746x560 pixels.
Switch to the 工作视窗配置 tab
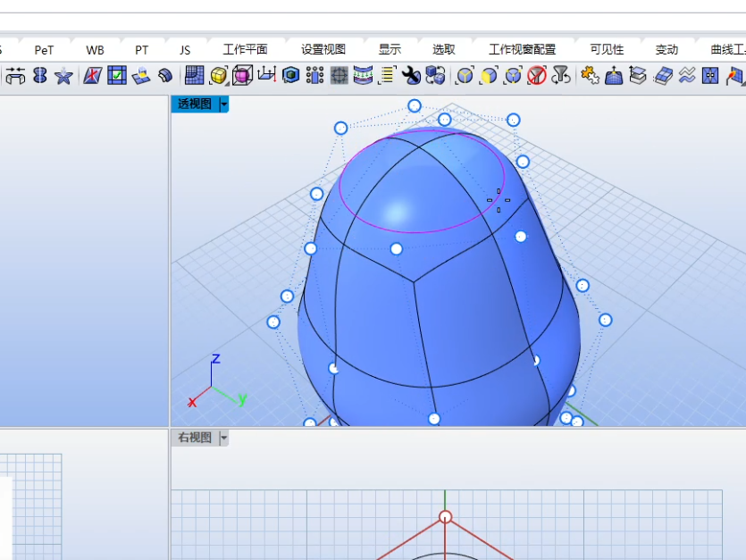coord(522,49)
